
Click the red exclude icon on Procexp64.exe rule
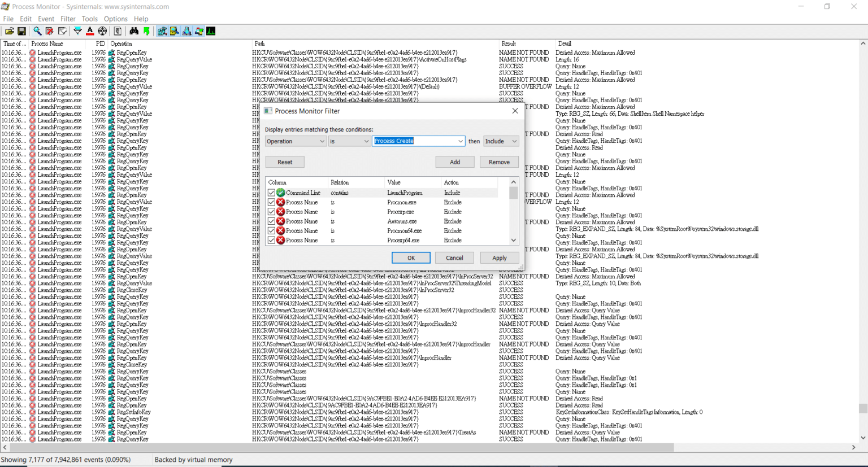pos(280,240)
